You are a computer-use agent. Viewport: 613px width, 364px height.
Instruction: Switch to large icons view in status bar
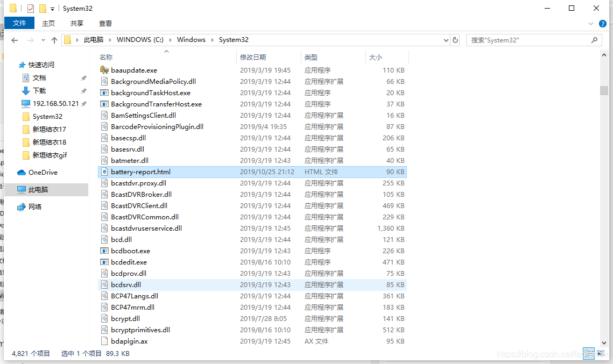(x=601, y=353)
